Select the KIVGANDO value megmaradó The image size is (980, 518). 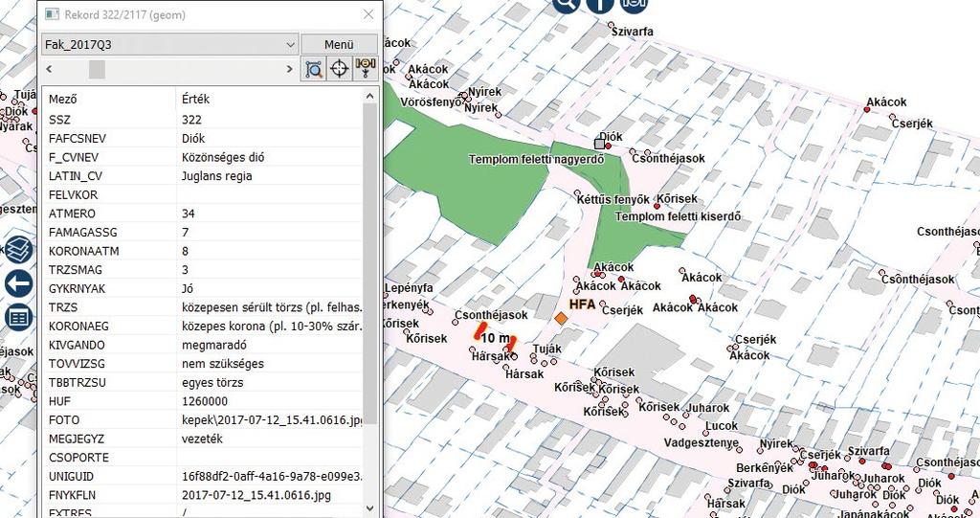214,345
